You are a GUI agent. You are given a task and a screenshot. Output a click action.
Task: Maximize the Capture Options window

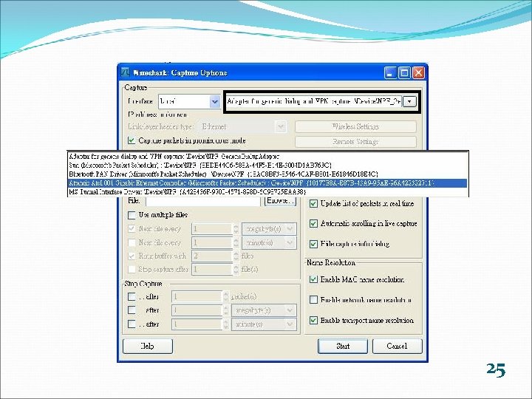404,72
